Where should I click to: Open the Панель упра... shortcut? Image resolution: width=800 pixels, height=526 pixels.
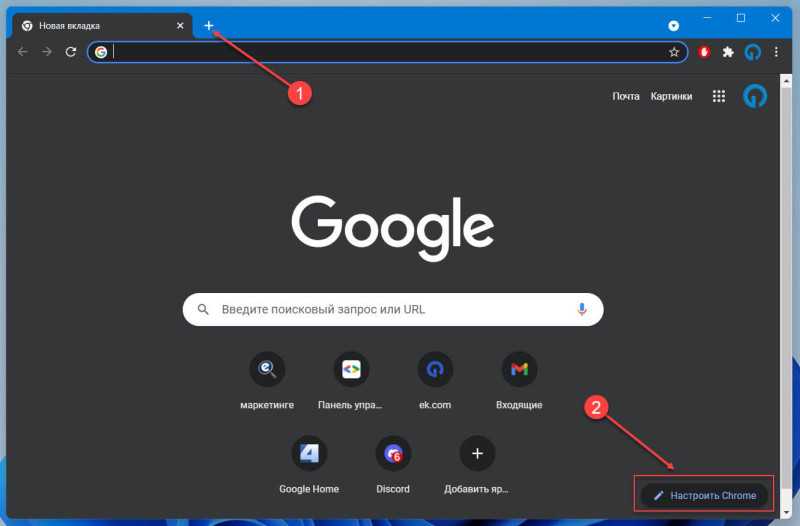coord(351,380)
